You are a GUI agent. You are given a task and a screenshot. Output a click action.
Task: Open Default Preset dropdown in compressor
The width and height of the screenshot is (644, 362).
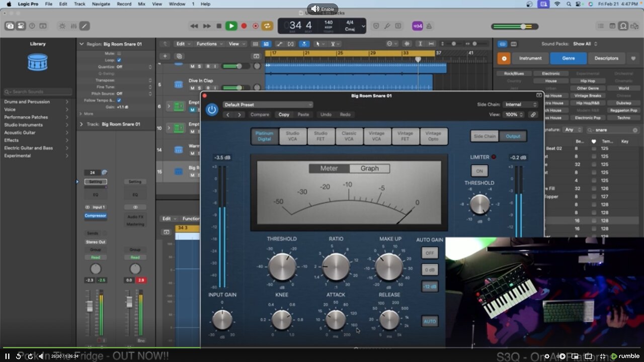(x=268, y=105)
